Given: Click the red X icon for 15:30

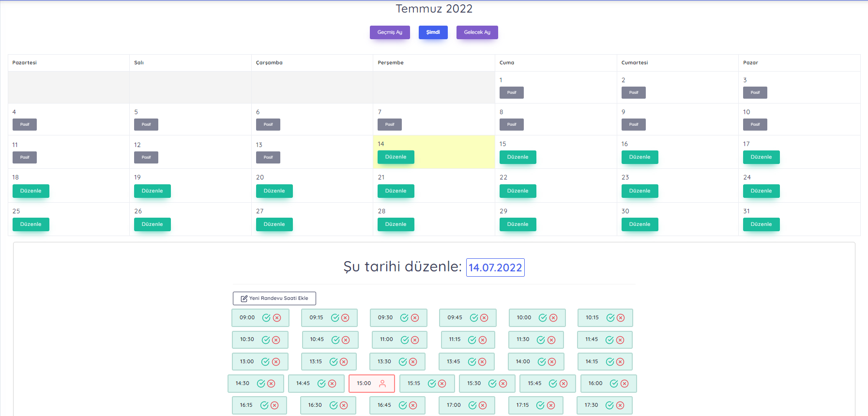Looking at the screenshot, I should coord(503,384).
